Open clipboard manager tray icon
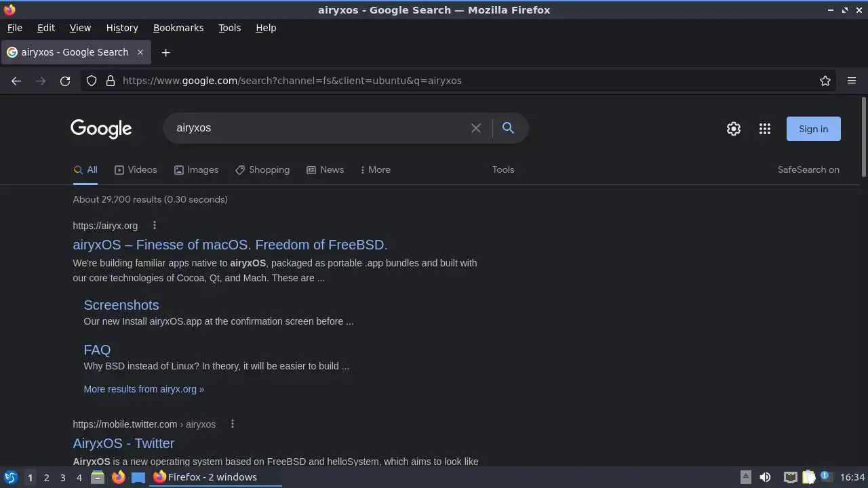This screenshot has width=868, height=488. click(808, 477)
